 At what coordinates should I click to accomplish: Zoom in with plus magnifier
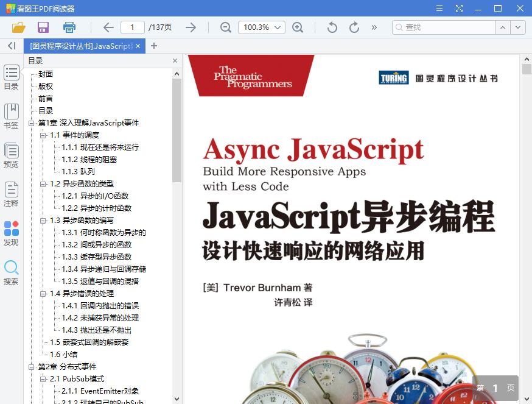tap(298, 27)
